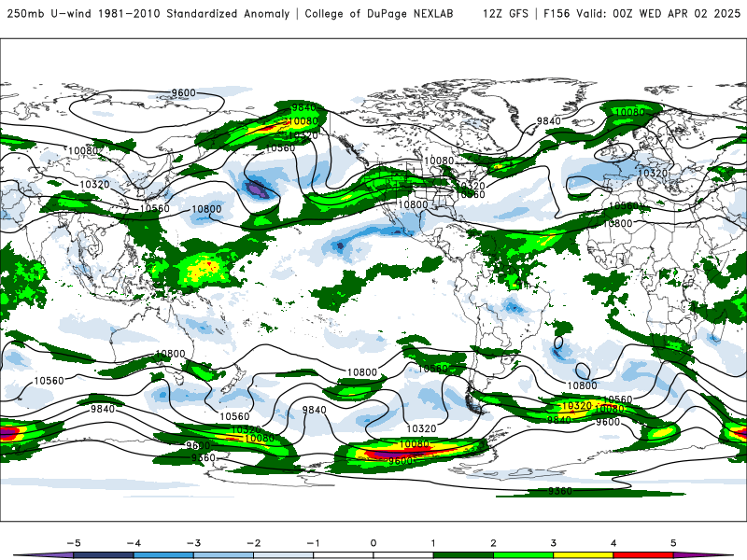Select the light blue swatch between -3 and -2
This screenshot has height=560, width=747.
223,555
